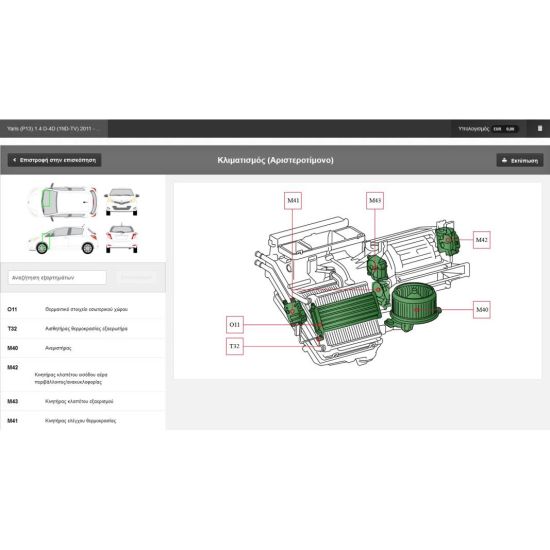Select the T32 row in the parts list
This screenshot has height=550, width=550.
pyautogui.click(x=83, y=329)
